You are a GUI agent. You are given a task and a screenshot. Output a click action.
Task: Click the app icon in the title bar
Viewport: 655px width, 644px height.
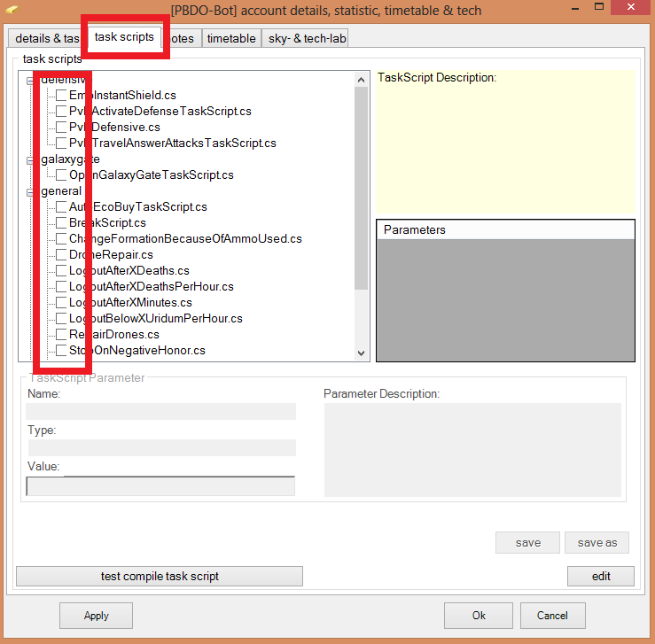(12, 11)
